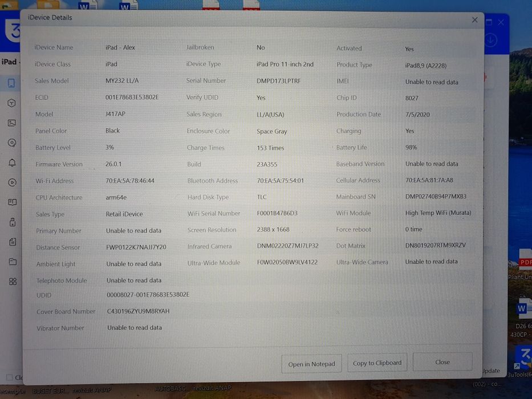Toggle the checkbox at bottom-left of 3uTools window
Screen dimensions: 532x399
[10, 377]
